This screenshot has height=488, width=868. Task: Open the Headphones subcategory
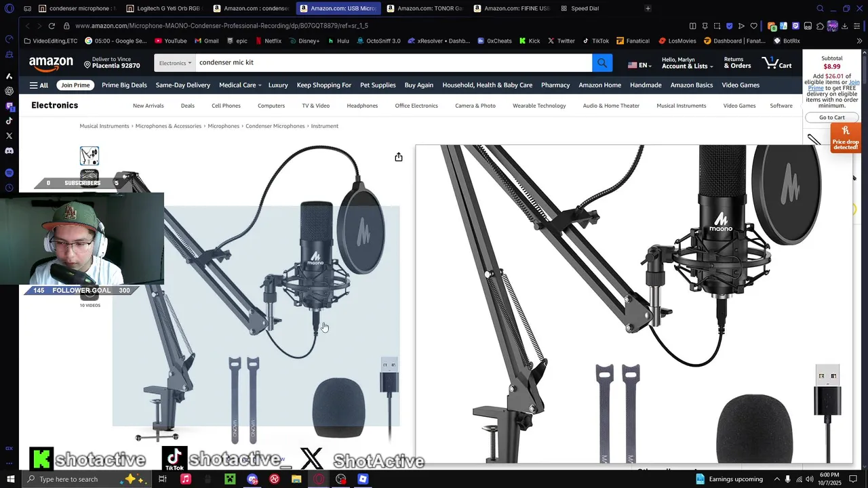pyautogui.click(x=362, y=106)
